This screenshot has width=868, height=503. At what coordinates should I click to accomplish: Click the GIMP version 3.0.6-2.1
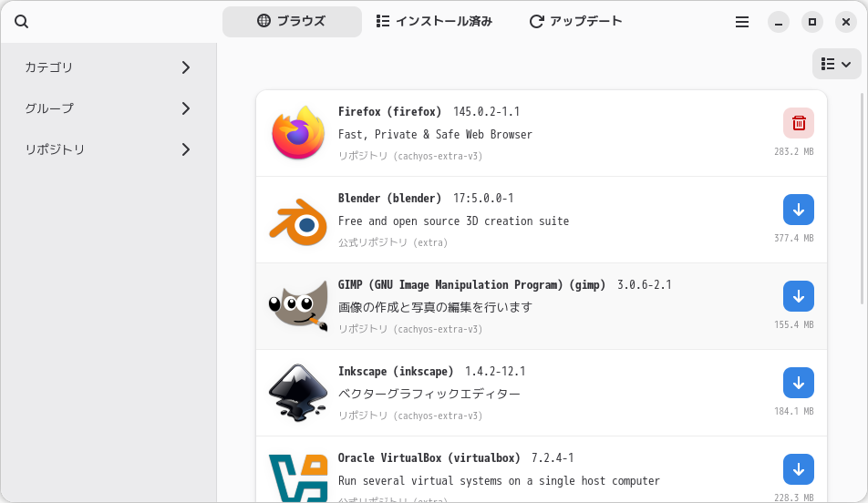(x=645, y=285)
